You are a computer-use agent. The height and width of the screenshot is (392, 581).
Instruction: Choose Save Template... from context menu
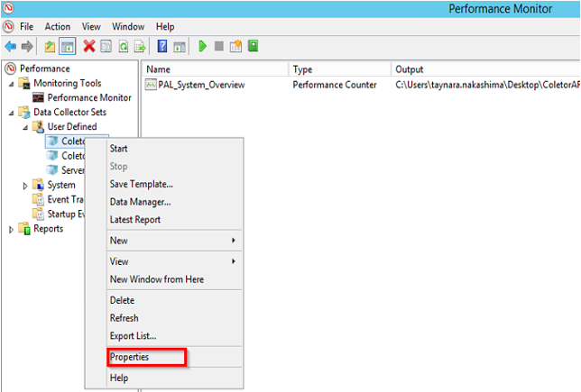pos(175,184)
